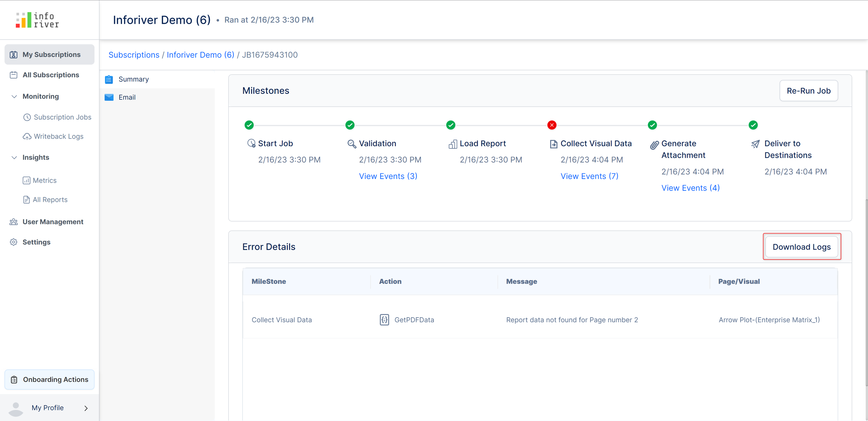The image size is (868, 421).
Task: Expand My Profile arrow
Action: pyautogui.click(x=86, y=408)
